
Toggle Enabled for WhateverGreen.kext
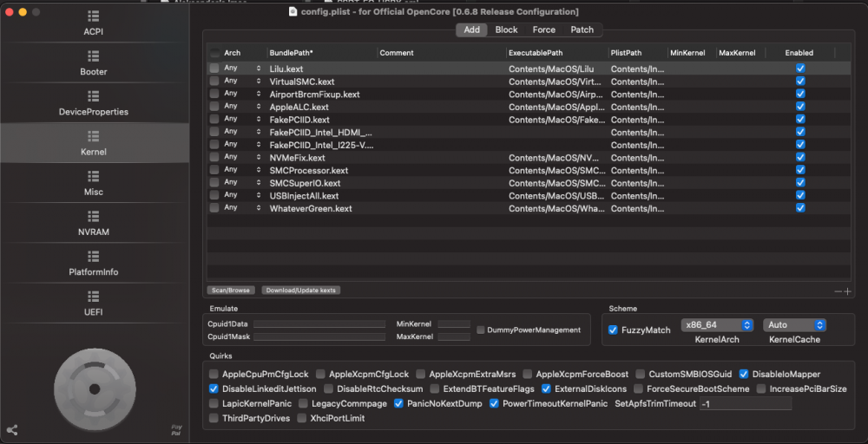(x=800, y=208)
